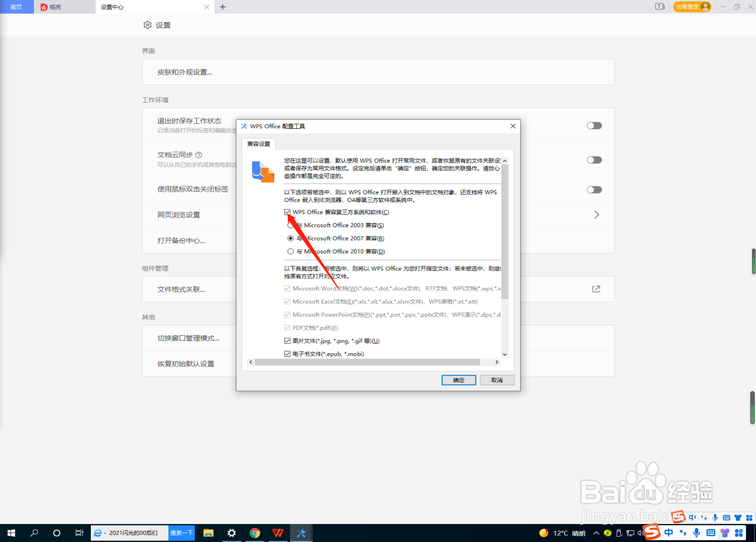Screen dimensions: 756x542
Task: Click the taskbar search magnifier icon
Action: coord(34,533)
